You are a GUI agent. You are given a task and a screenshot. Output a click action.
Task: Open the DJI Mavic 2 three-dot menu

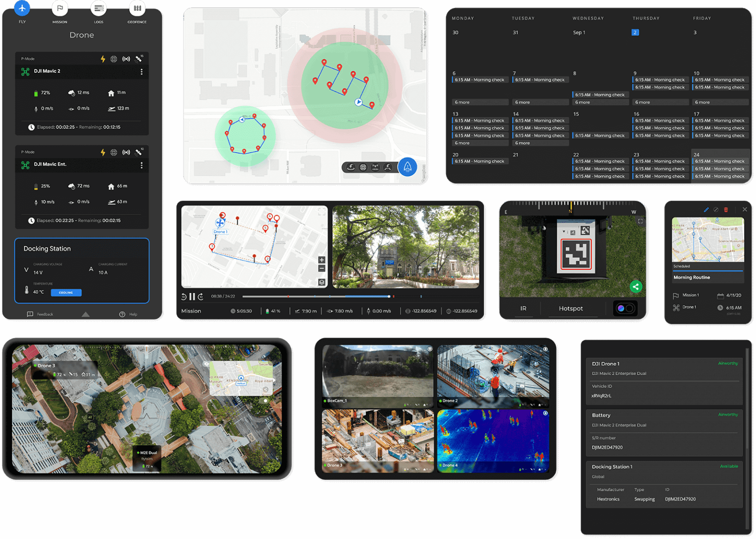[142, 72]
